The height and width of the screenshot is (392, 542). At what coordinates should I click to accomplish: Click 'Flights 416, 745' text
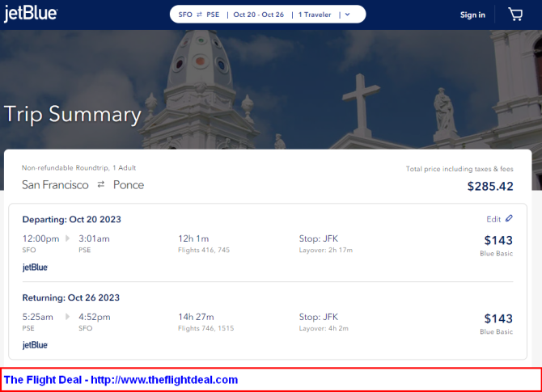click(x=204, y=250)
